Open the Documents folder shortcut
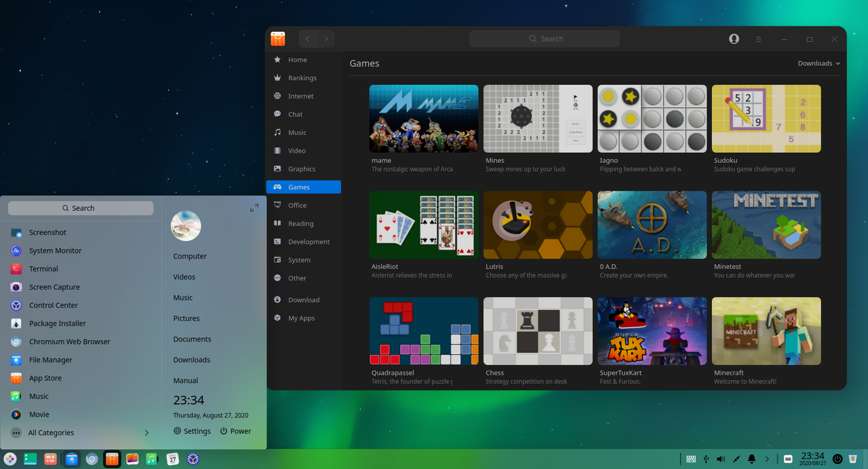The width and height of the screenshot is (868, 469). click(x=192, y=339)
